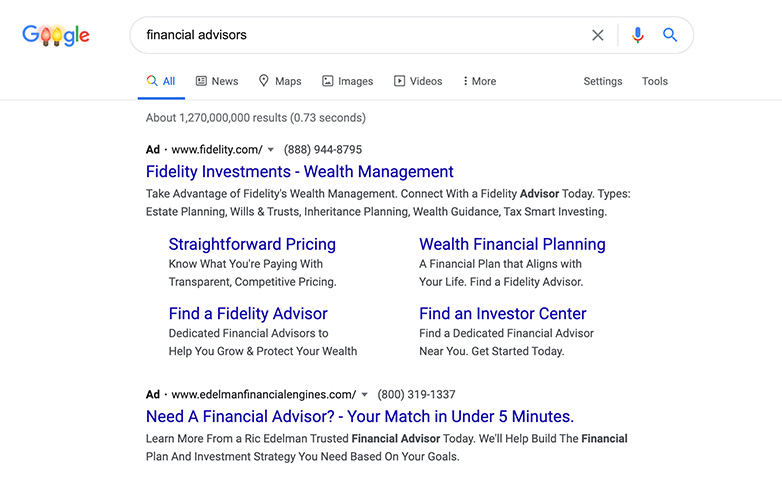The height and width of the screenshot is (486, 782).
Task: Open search Tools
Action: coord(654,81)
